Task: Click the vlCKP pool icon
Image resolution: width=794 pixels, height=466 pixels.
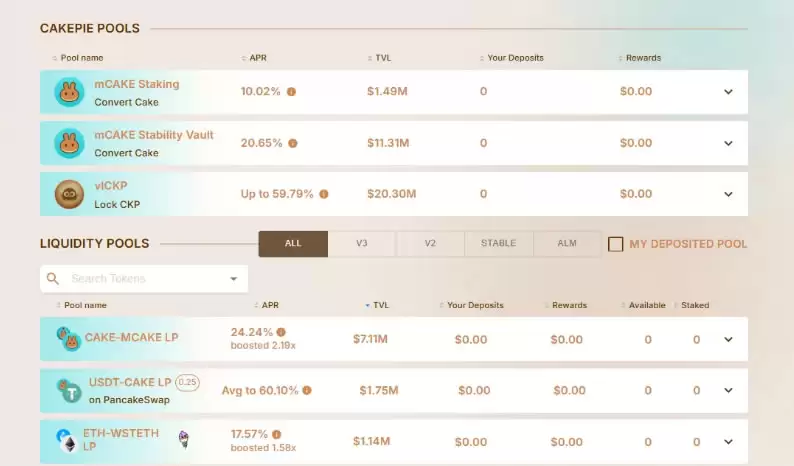Action: pos(68,194)
